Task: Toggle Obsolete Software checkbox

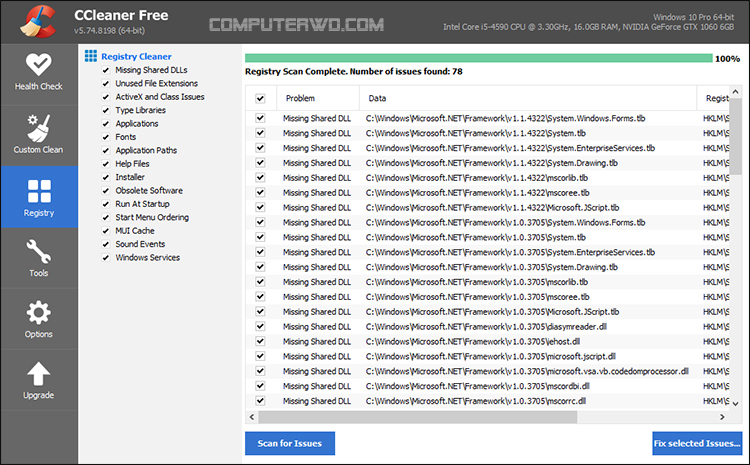Action: [x=106, y=191]
